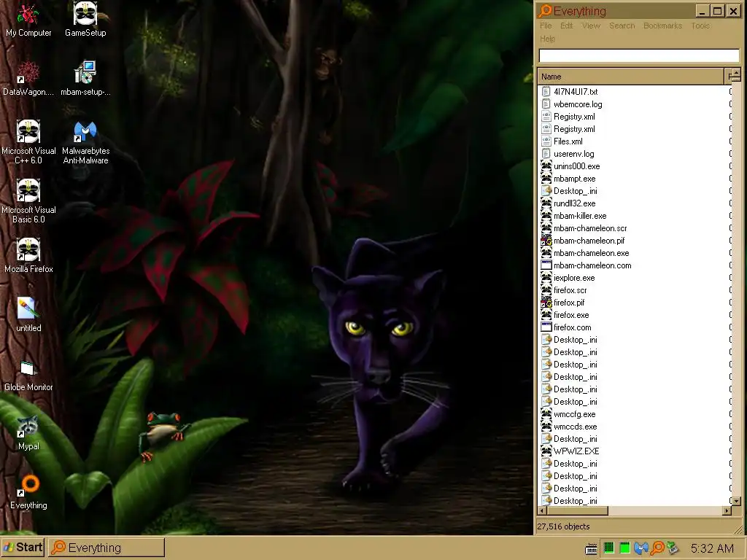Image resolution: width=747 pixels, height=560 pixels.
Task: Select the untitled image file on desktop
Action: (x=28, y=315)
